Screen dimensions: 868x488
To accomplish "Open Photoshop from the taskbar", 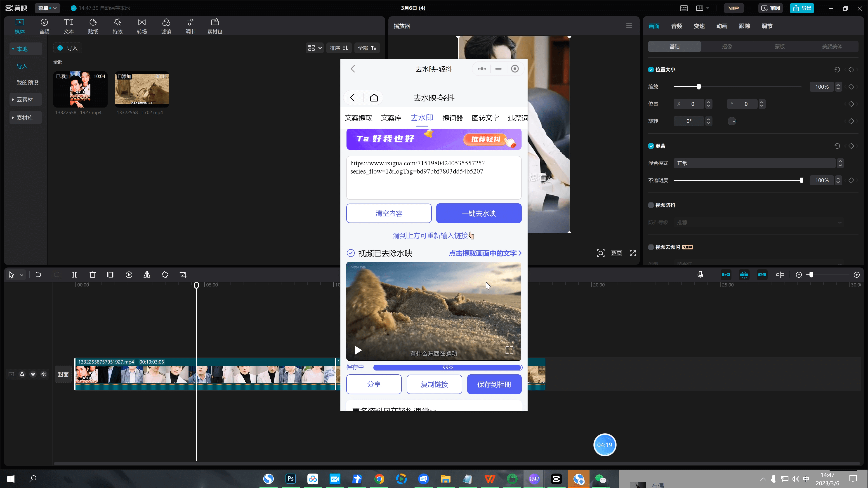I will 290,479.
